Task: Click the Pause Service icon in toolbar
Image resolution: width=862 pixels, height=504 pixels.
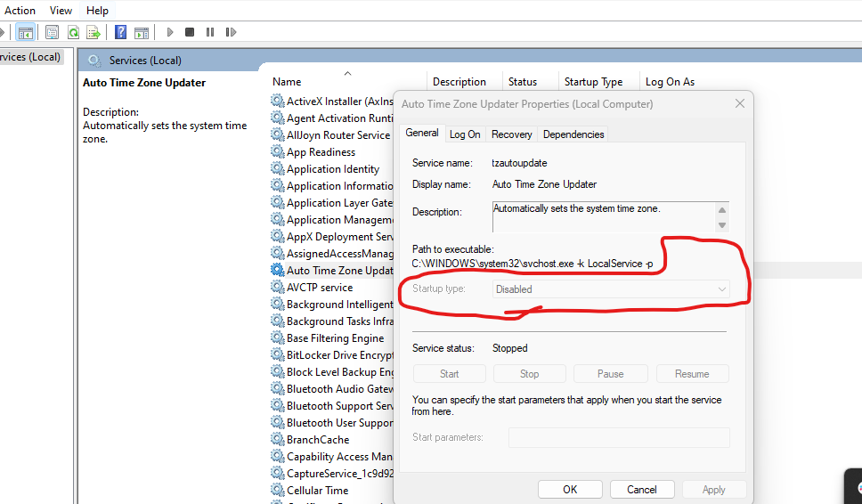Action: (210, 32)
